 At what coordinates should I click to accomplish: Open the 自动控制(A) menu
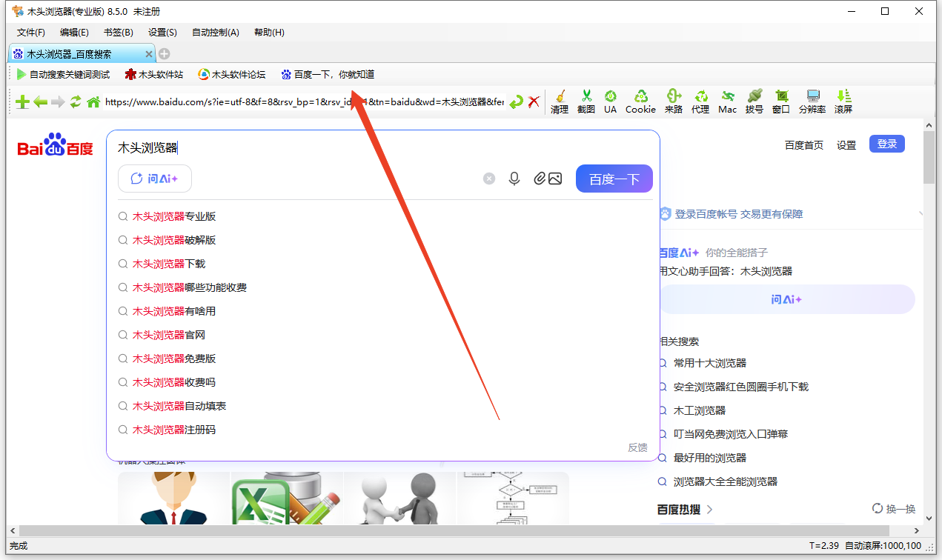216,33
